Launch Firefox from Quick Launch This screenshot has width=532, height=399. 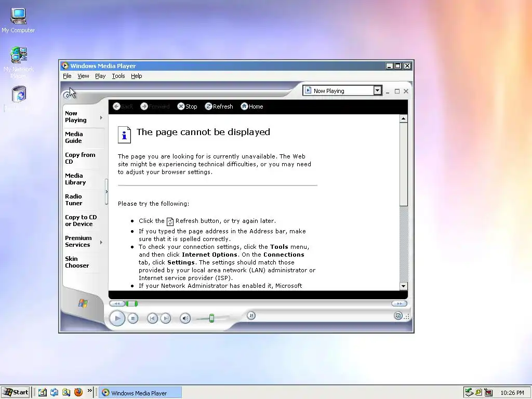pos(78,392)
